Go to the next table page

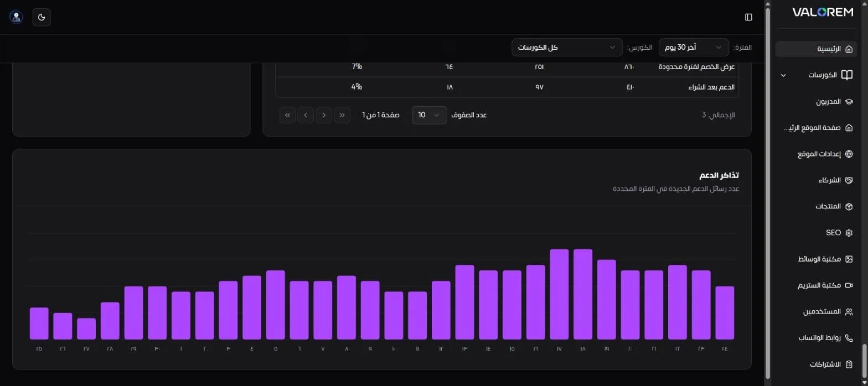click(x=306, y=115)
